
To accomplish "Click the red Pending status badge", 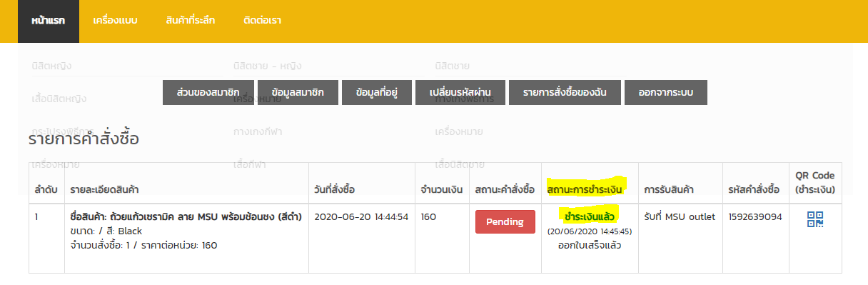I will tap(505, 221).
